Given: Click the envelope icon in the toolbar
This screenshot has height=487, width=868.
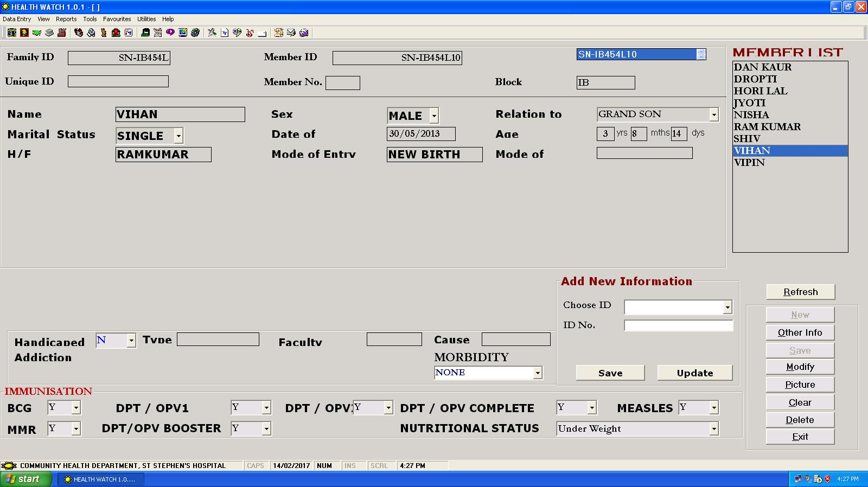Looking at the screenshot, I should [x=291, y=33].
